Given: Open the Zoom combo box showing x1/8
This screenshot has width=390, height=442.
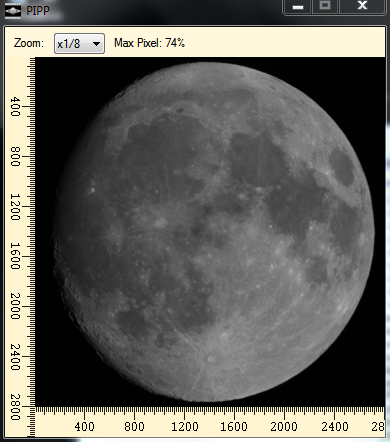Looking at the screenshot, I should click(79, 43).
